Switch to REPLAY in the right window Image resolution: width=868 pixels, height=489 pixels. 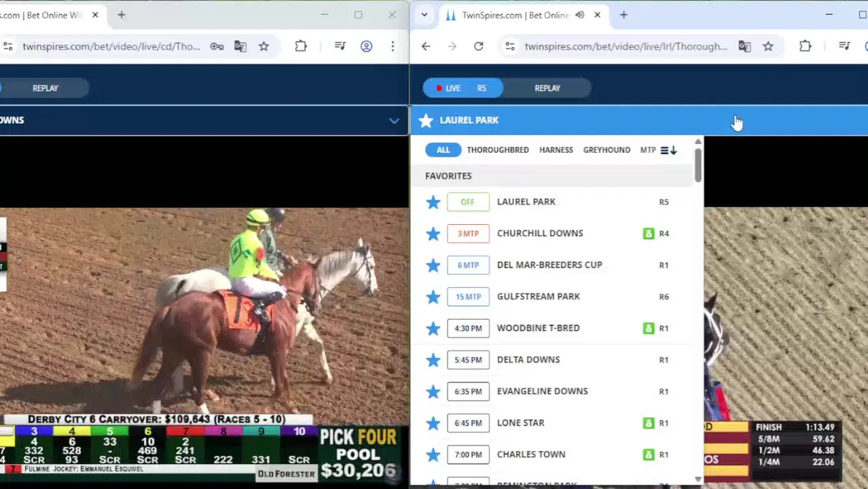(x=547, y=88)
